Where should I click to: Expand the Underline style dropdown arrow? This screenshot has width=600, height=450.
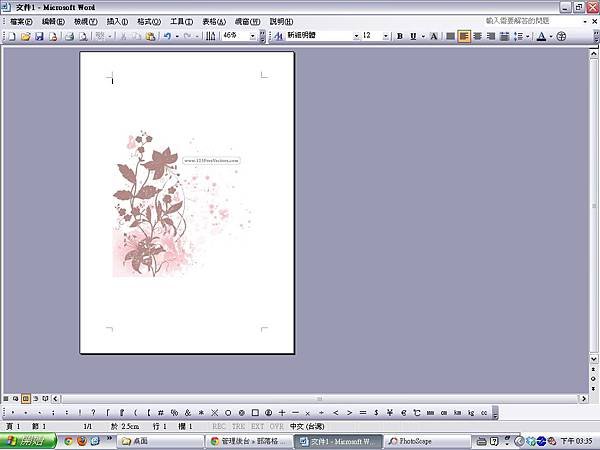click(423, 36)
